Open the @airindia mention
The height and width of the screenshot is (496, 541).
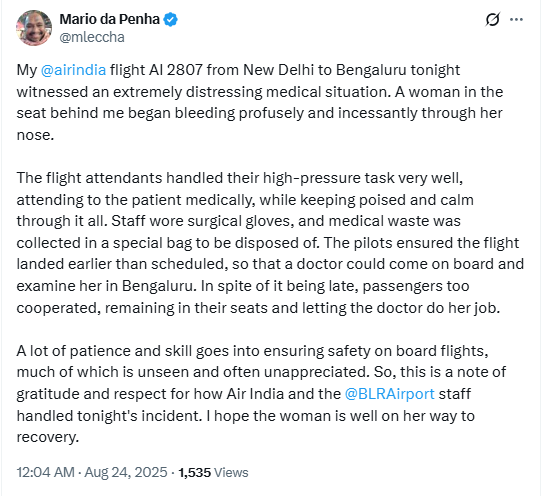(x=73, y=70)
